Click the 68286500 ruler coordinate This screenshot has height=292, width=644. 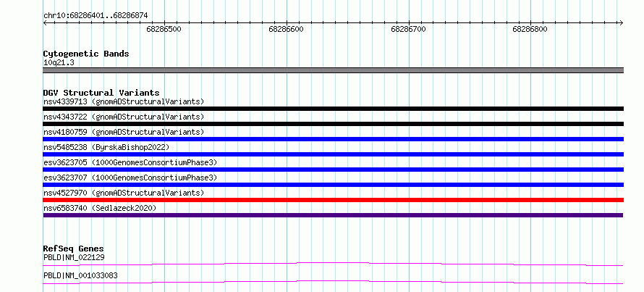(164, 29)
